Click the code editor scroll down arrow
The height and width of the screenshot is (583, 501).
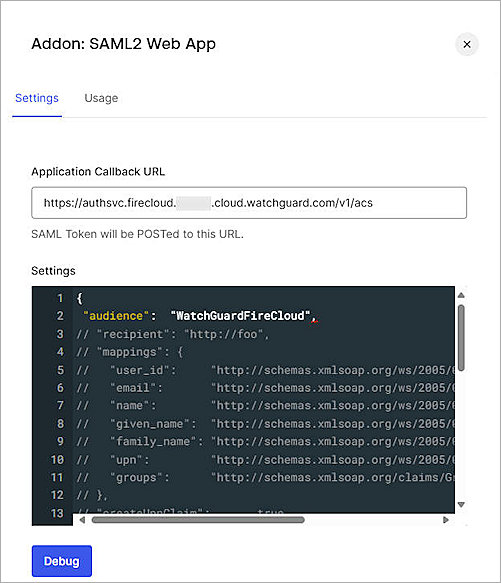coord(461,505)
